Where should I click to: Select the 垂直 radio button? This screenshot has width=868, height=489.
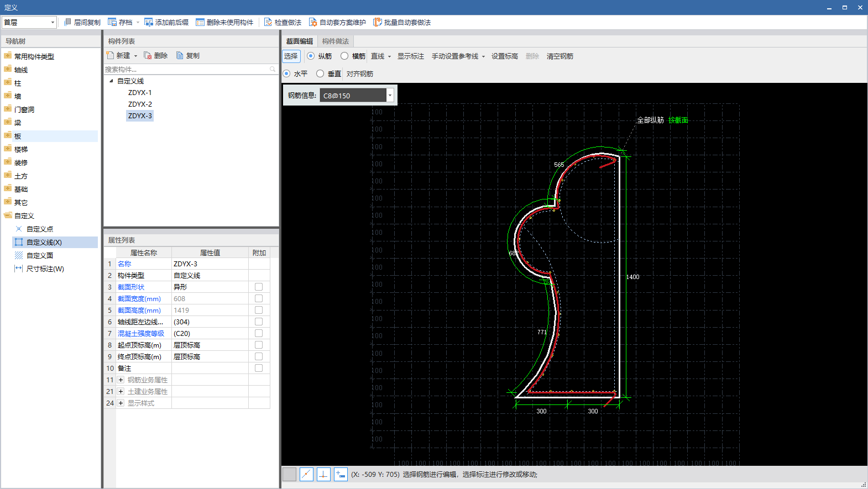click(320, 73)
